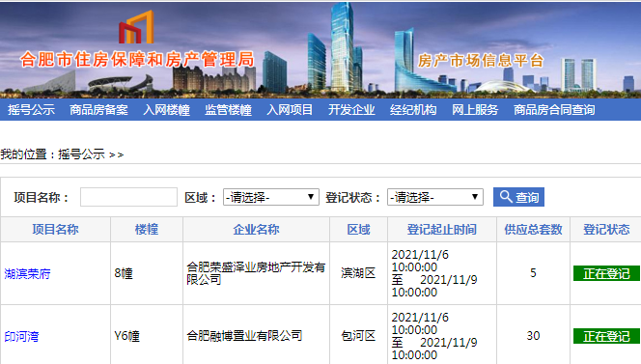
Task: Navigate to 开发企业 page
Action: [x=351, y=110]
